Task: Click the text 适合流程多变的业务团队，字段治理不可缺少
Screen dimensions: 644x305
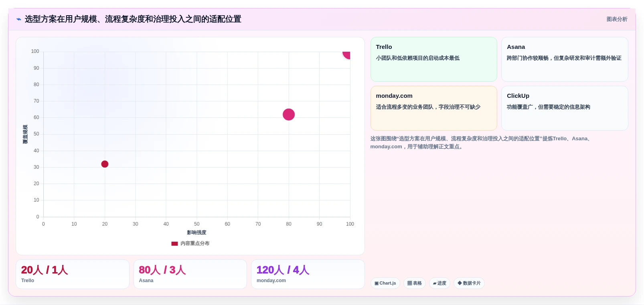Action: (428, 107)
